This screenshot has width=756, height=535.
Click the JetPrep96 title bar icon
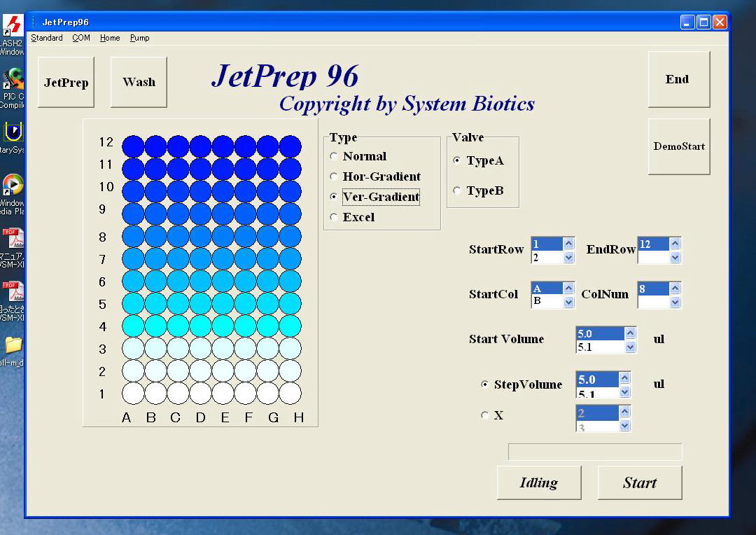(x=34, y=22)
